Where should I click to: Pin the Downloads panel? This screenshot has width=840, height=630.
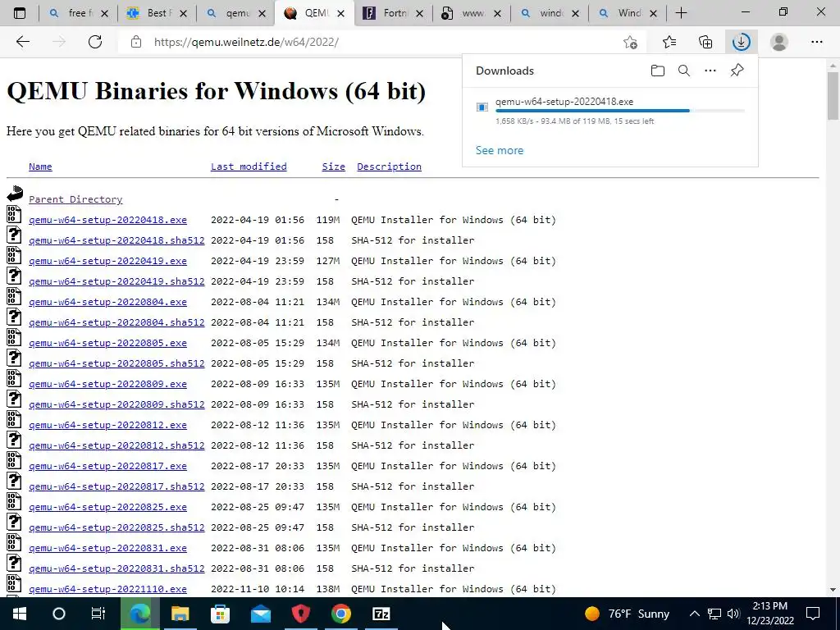coord(737,71)
